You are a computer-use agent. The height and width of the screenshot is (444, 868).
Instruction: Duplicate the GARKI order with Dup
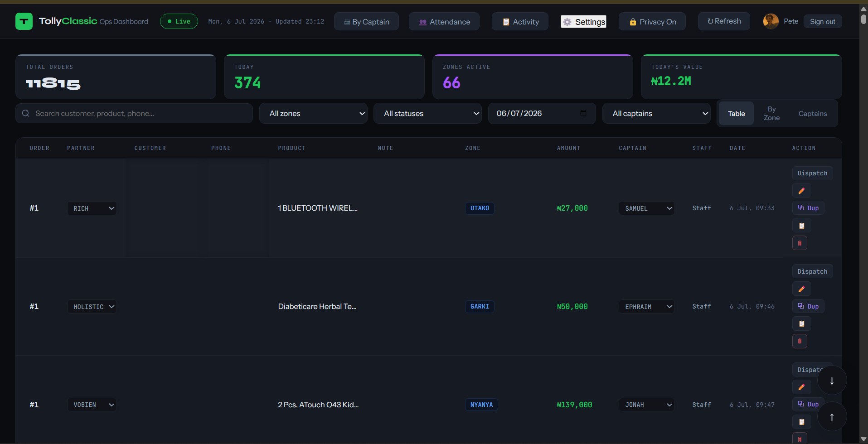coord(808,306)
